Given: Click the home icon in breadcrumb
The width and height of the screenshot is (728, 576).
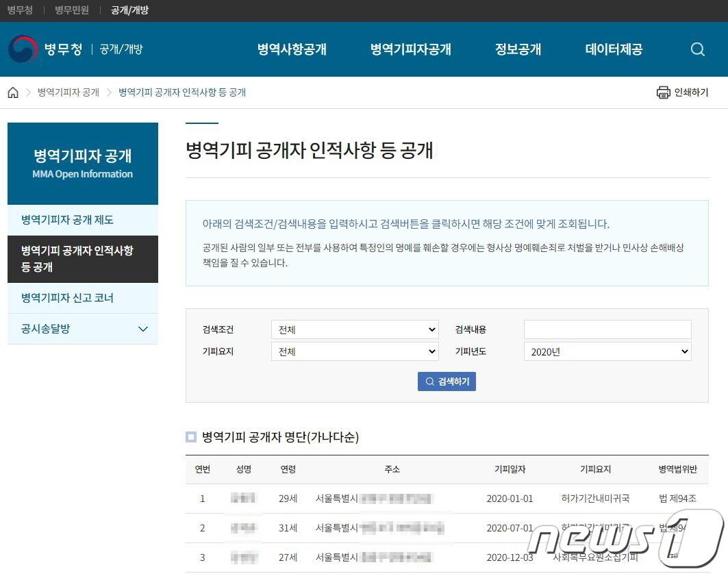Looking at the screenshot, I should coord(13,92).
